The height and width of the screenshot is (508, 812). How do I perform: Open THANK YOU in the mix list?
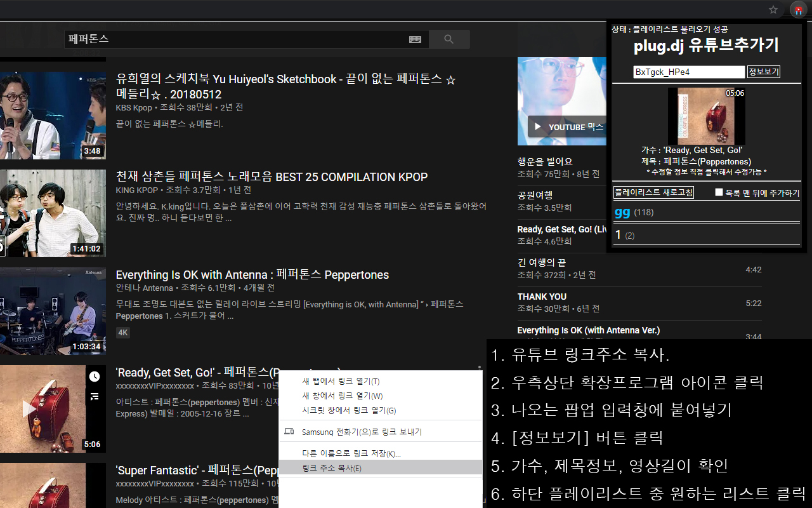click(542, 297)
